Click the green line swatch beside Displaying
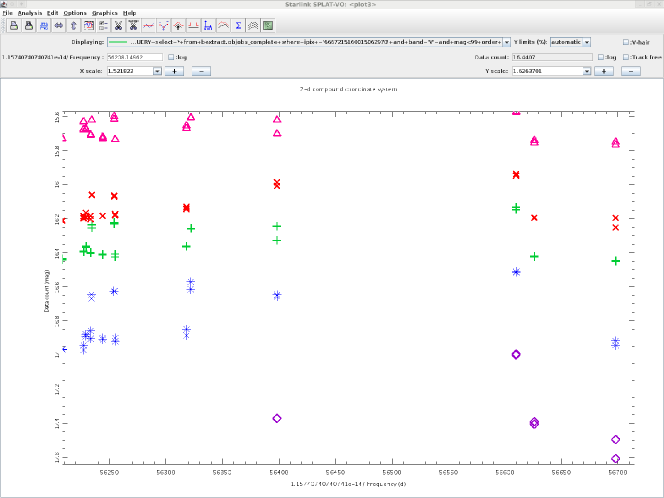The height and width of the screenshot is (498, 664). click(x=118, y=42)
